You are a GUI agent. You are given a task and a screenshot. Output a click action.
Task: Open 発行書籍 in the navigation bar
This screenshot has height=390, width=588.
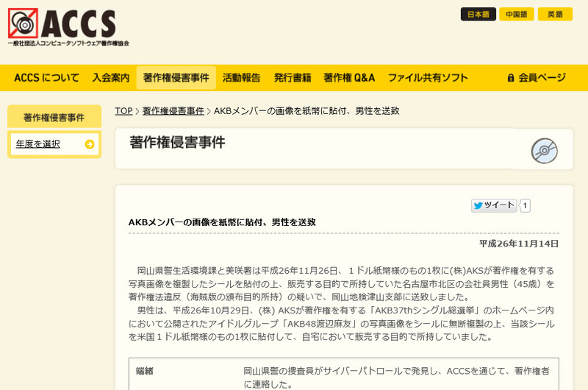pos(293,78)
